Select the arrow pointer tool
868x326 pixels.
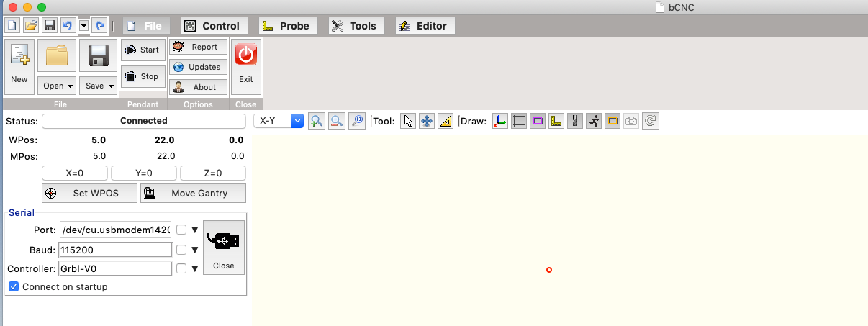[408, 121]
